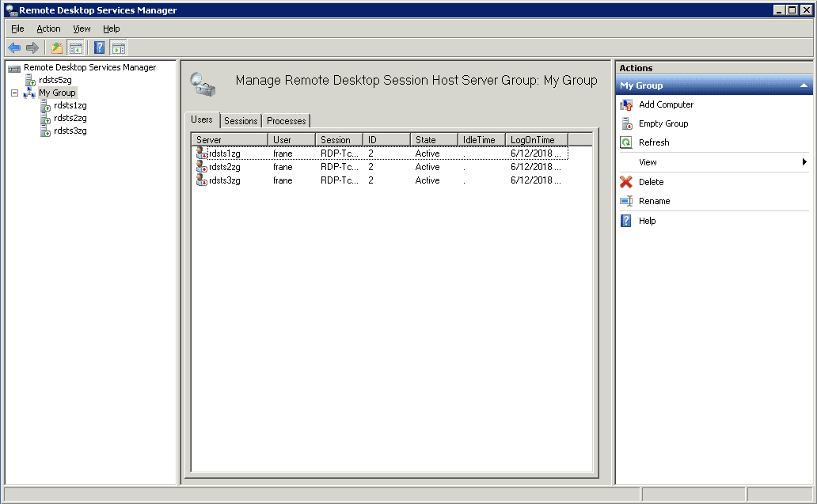Click the Refresh action link
Viewport: 817px width, 504px height.
tap(655, 142)
